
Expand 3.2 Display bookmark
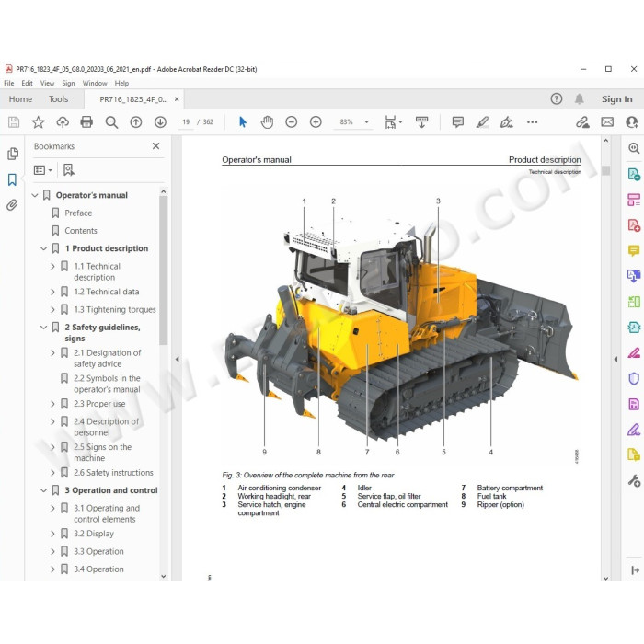pos(52,534)
